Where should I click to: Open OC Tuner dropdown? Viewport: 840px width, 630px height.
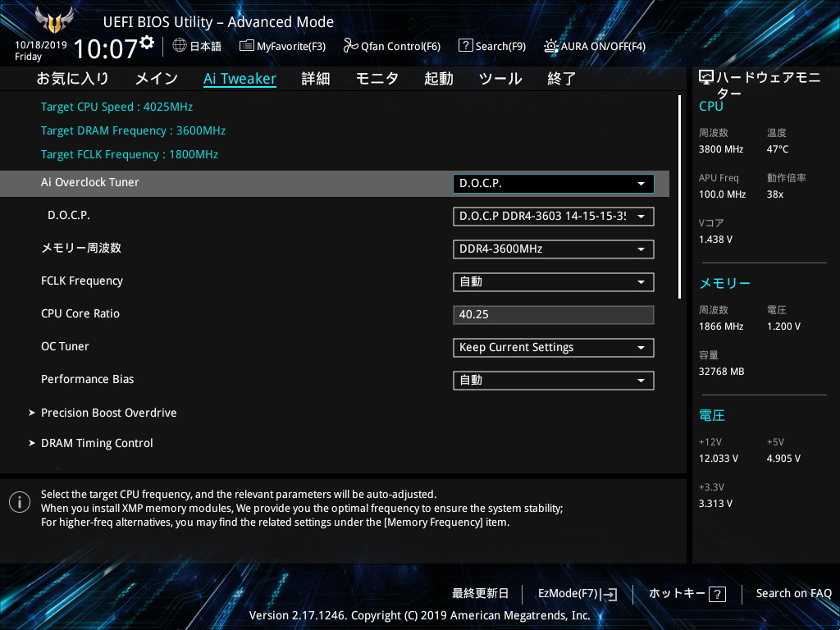554,348
